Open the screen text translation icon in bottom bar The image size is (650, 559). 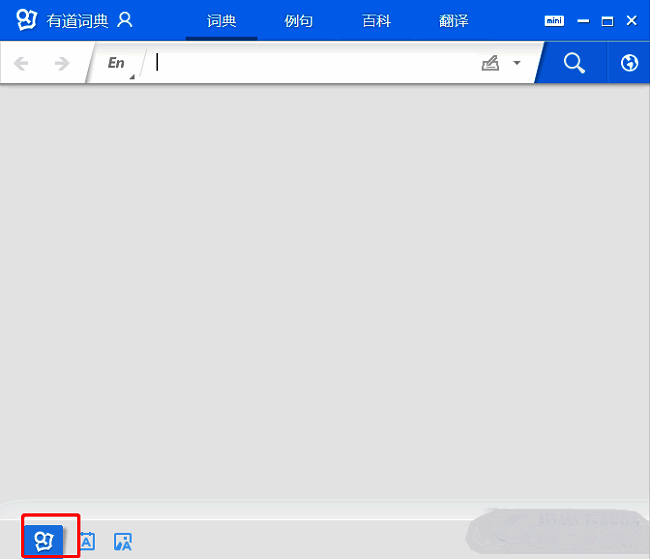coord(87,541)
